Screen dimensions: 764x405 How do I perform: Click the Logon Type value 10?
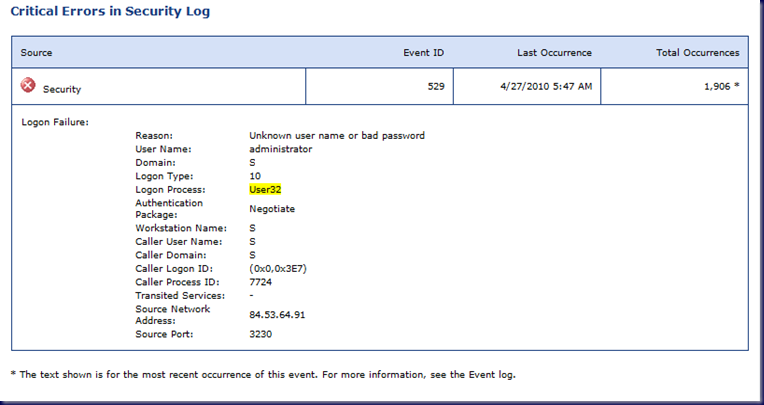[255, 176]
